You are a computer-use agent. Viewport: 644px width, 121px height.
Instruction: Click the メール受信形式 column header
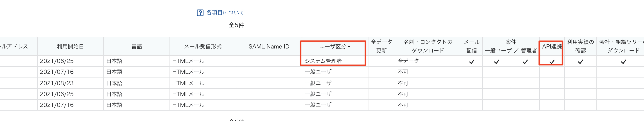coord(203,46)
